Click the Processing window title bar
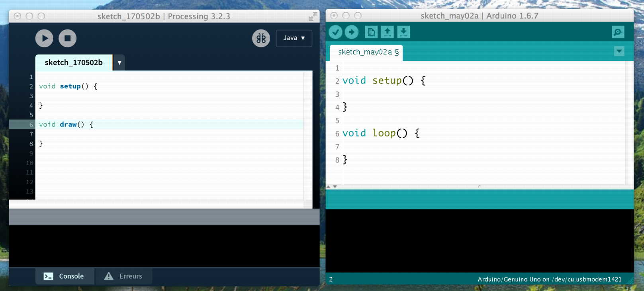The height and width of the screenshot is (291, 644). coord(164,16)
